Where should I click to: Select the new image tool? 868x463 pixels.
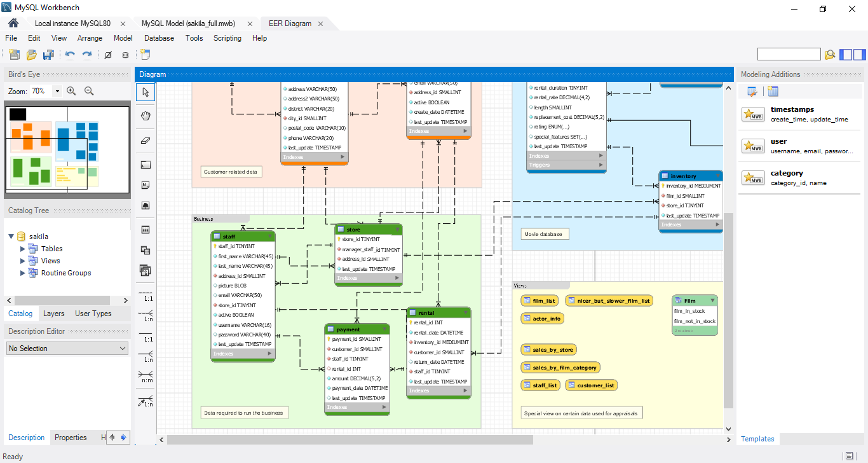tap(146, 206)
